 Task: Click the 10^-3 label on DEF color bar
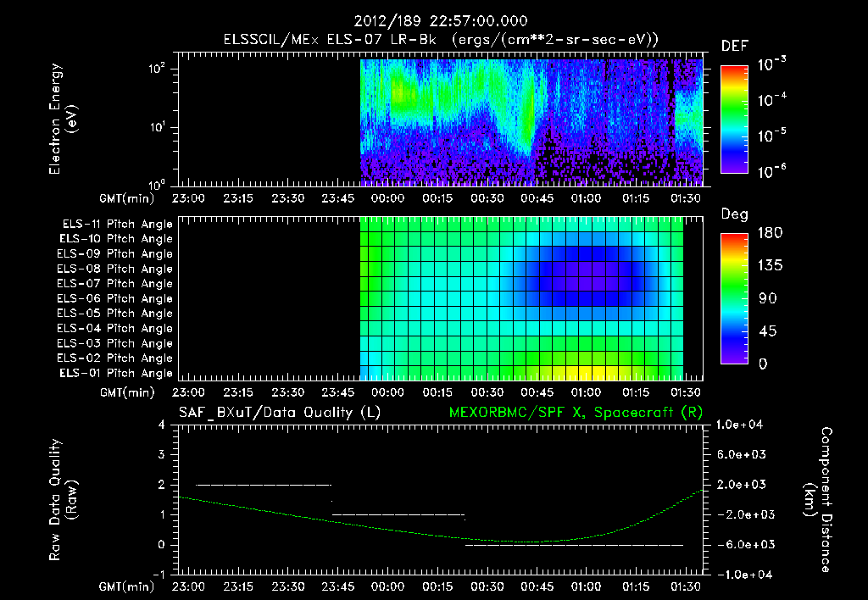click(771, 64)
